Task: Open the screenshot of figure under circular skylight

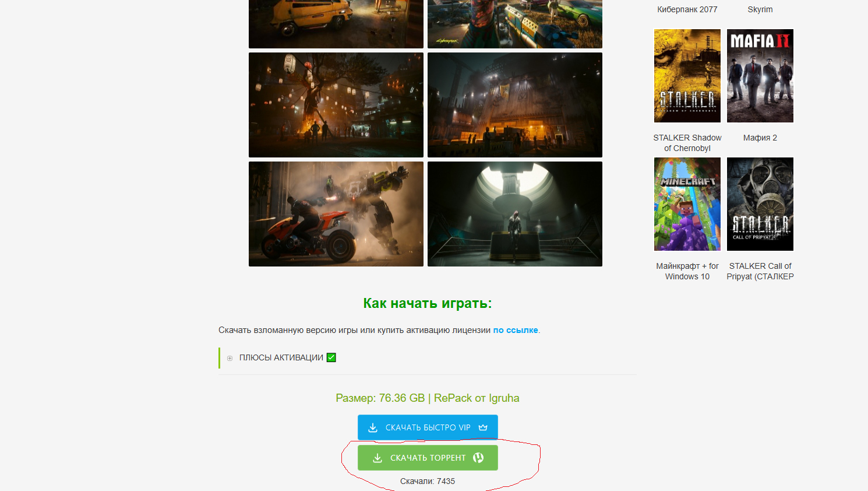Action: (x=515, y=214)
